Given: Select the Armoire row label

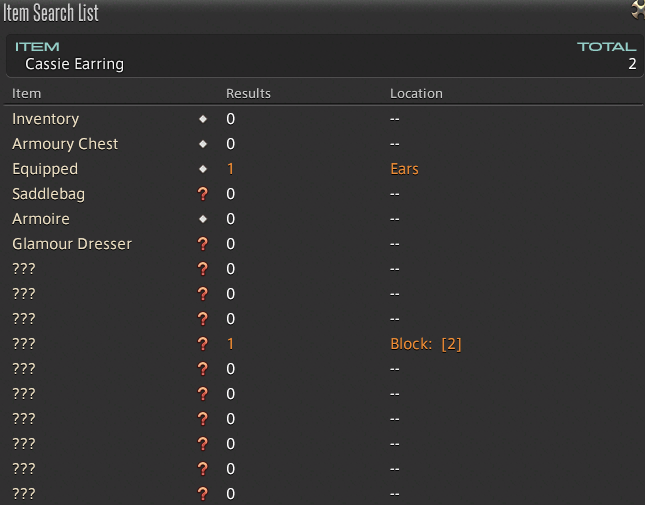Looking at the screenshot, I should [41, 219].
